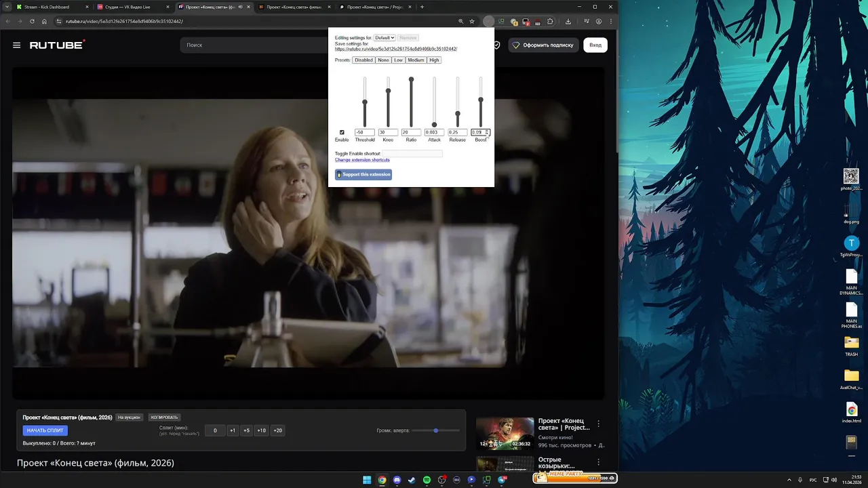Click the Threshold value field showing -50
868x488 pixels.
tap(365, 132)
